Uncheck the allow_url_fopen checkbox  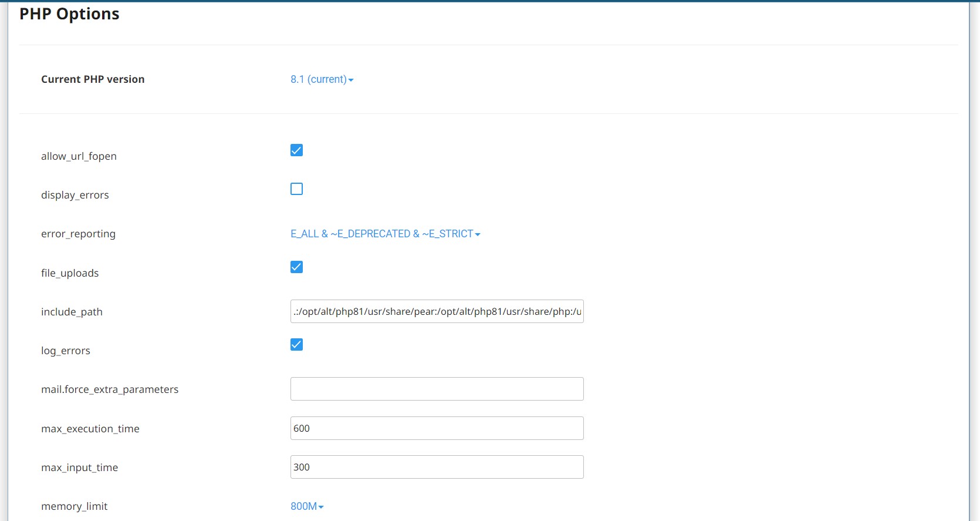coord(296,150)
